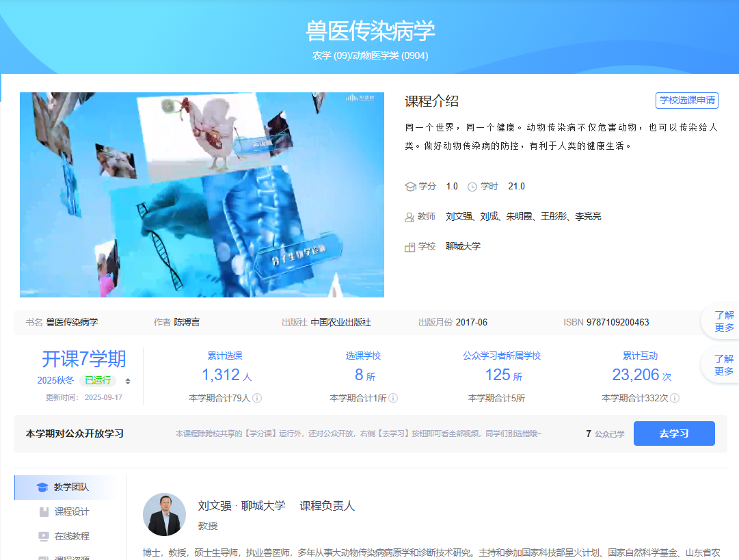
Task: Click the clock 学时 icon
Action: (472, 187)
